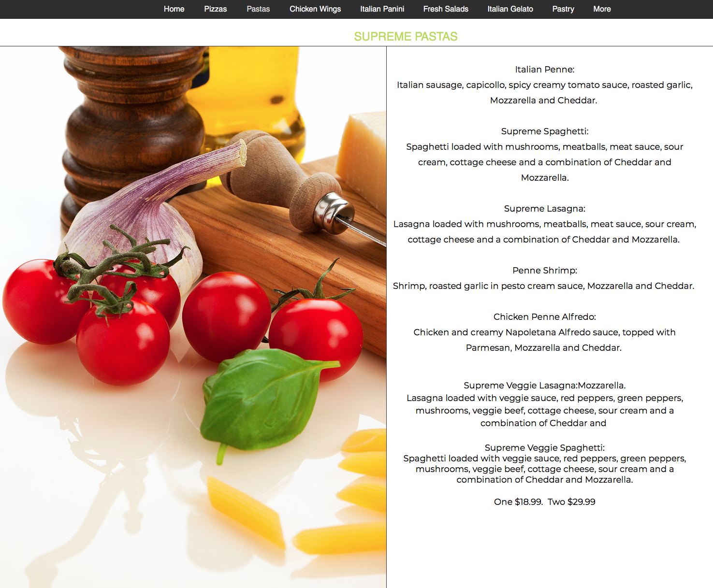This screenshot has width=713, height=588.
Task: Click the One $18.99 Two $29.99 price line
Action: [x=544, y=502]
